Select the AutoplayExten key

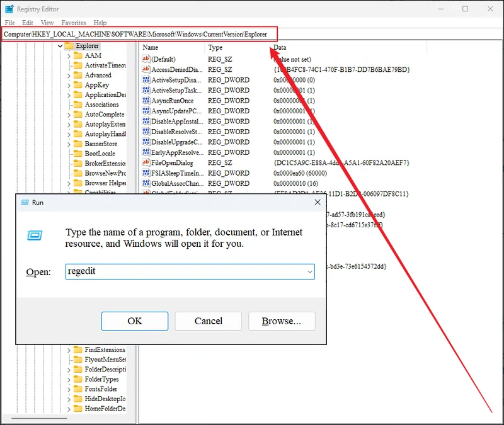tap(105, 124)
